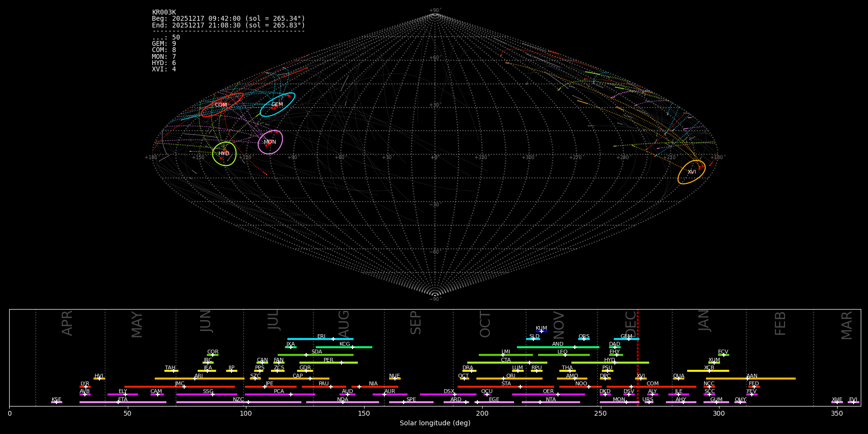Click the KSE shower label in timeline
Screen dimensions: 868x434
(x=56, y=400)
